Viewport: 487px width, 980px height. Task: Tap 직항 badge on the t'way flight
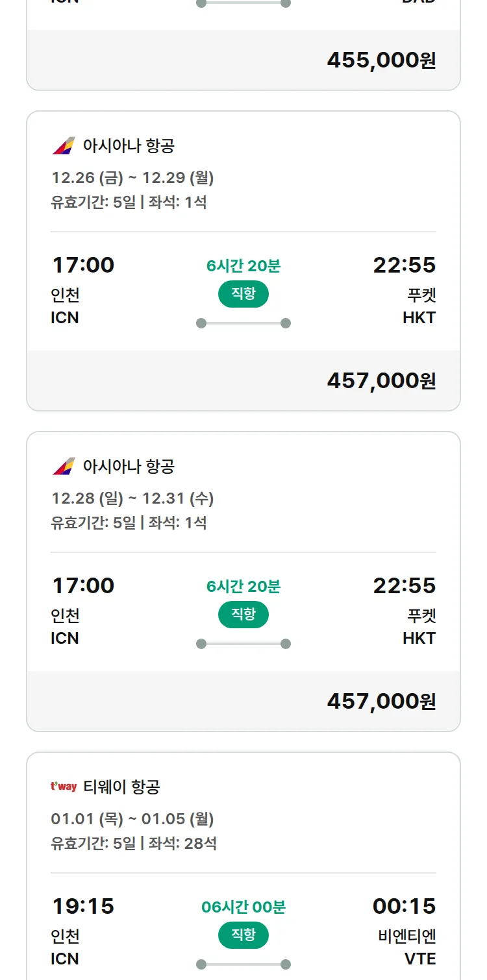[243, 935]
